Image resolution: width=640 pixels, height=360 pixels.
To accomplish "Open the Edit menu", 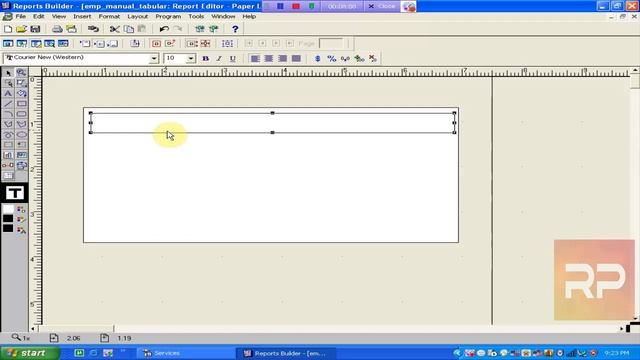I will pyautogui.click(x=38, y=16).
